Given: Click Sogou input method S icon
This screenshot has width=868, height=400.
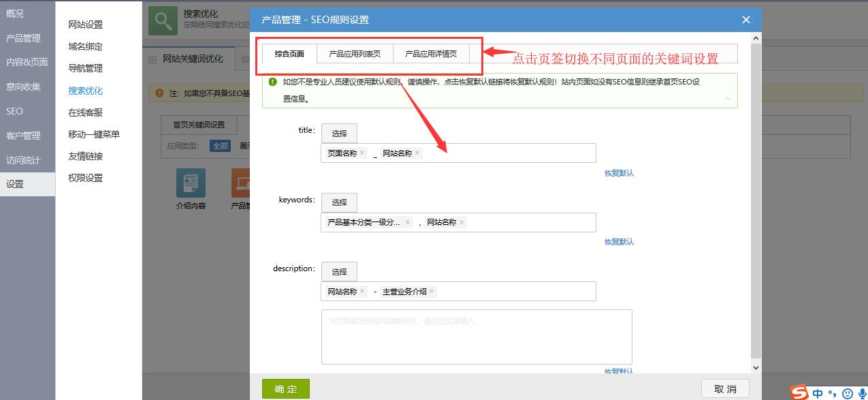Looking at the screenshot, I should click(x=799, y=393).
